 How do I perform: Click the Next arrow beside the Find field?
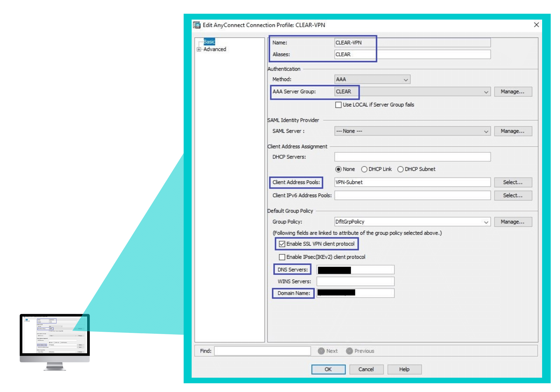tap(321, 351)
